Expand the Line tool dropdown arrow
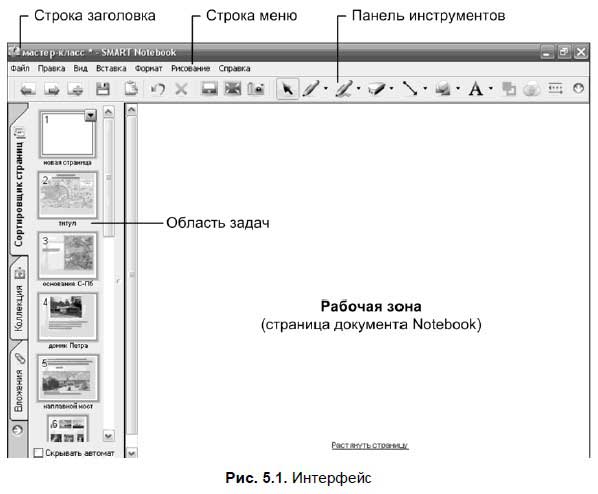598x494 pixels. pyautogui.click(x=425, y=89)
